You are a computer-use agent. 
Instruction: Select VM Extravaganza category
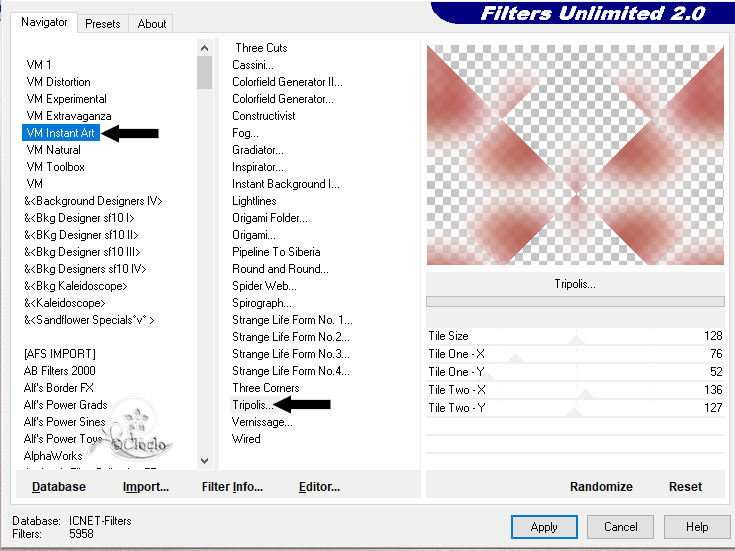click(69, 116)
